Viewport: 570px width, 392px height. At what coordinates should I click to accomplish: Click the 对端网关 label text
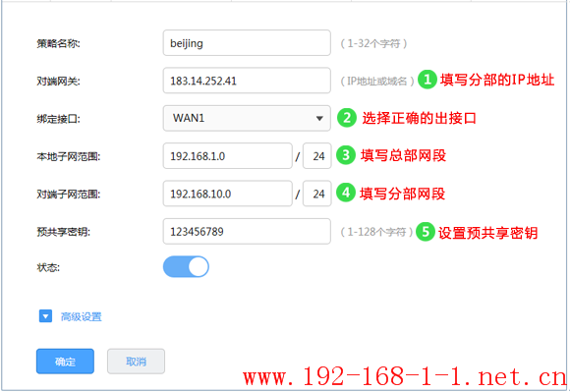coord(58,81)
